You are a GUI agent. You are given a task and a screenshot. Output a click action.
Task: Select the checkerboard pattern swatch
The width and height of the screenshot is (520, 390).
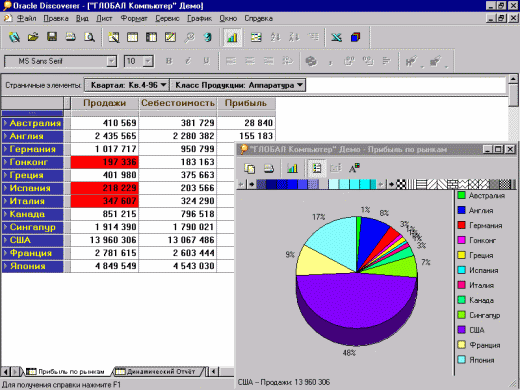pyautogui.click(x=401, y=184)
